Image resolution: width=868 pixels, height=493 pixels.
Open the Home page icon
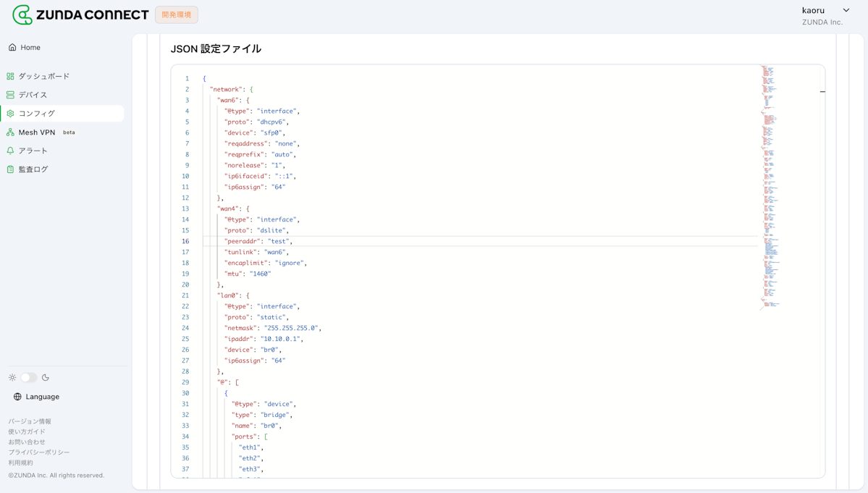pyautogui.click(x=12, y=48)
